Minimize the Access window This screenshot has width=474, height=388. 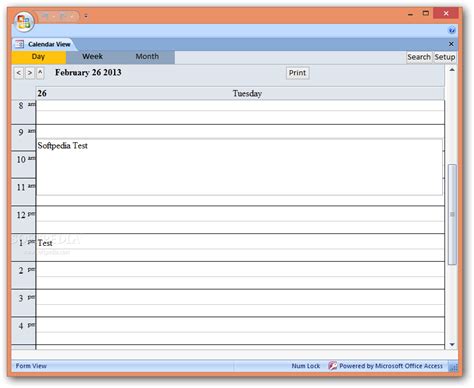pos(410,14)
